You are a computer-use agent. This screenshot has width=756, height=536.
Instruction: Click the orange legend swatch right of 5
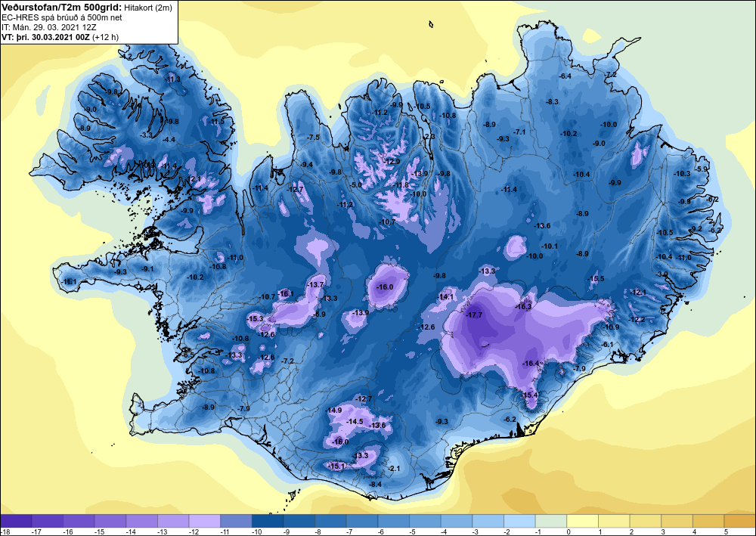click(740, 521)
